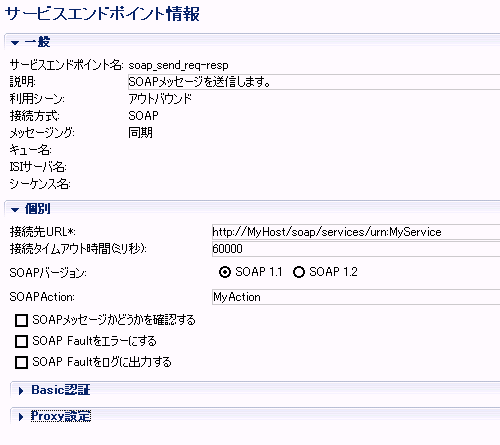Click the SOAPAction field containing MyAction
This screenshot has height=445, width=500.
[x=356, y=297]
